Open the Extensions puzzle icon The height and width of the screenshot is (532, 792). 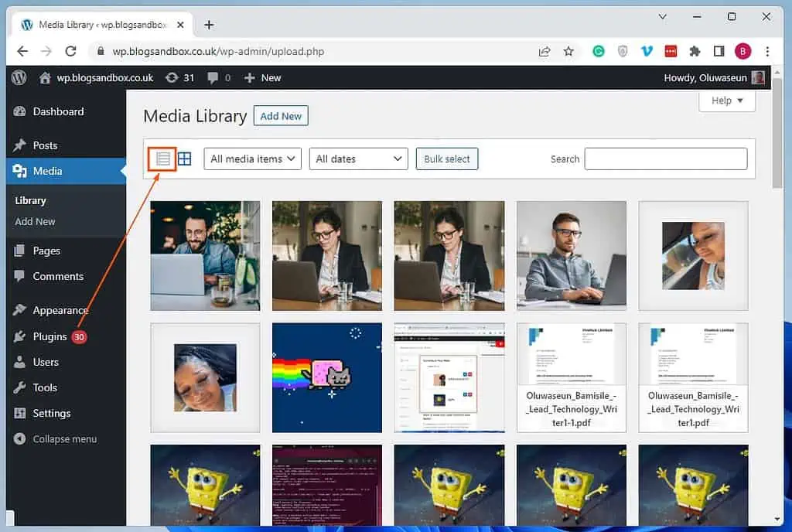click(695, 51)
